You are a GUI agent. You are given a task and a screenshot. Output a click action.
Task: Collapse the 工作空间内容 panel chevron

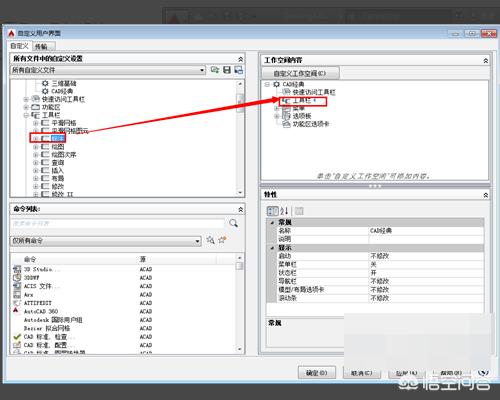[x=486, y=61]
